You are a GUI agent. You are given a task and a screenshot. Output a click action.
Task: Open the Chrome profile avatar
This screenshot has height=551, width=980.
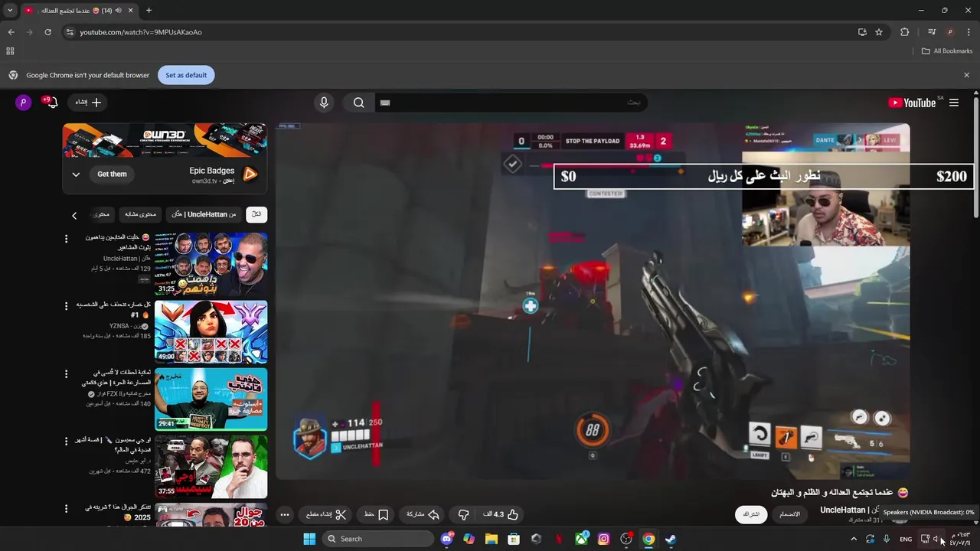[950, 32]
